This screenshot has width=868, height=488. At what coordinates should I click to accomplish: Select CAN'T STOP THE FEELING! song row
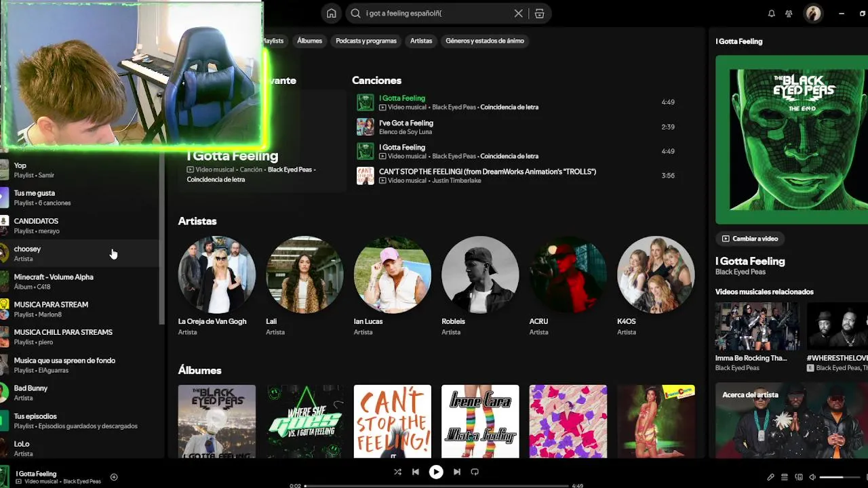(x=515, y=176)
